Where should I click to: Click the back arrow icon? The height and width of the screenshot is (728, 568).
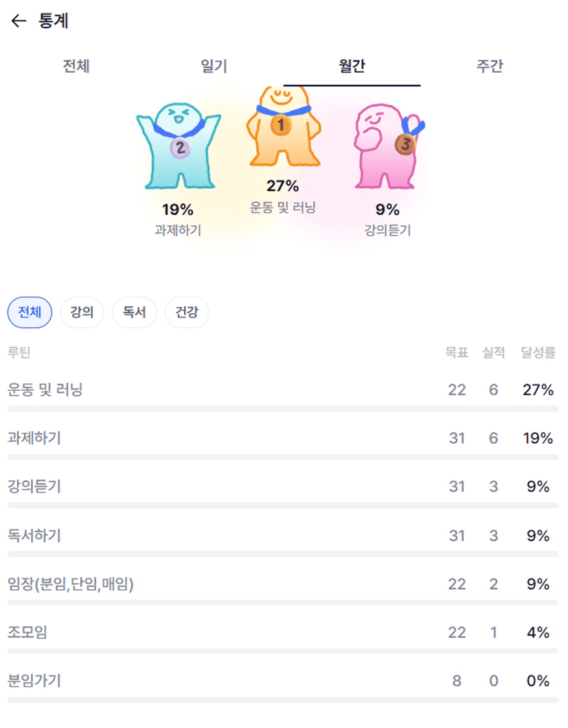[19, 21]
